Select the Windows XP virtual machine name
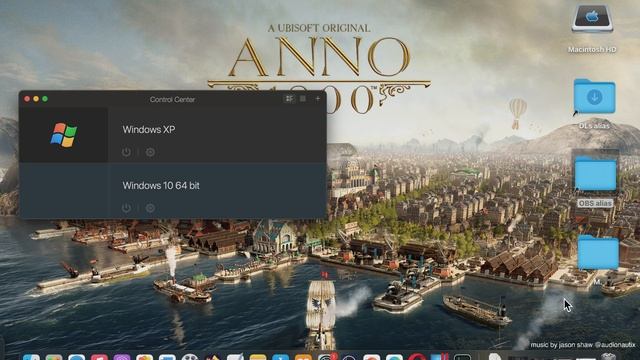 [x=149, y=129]
